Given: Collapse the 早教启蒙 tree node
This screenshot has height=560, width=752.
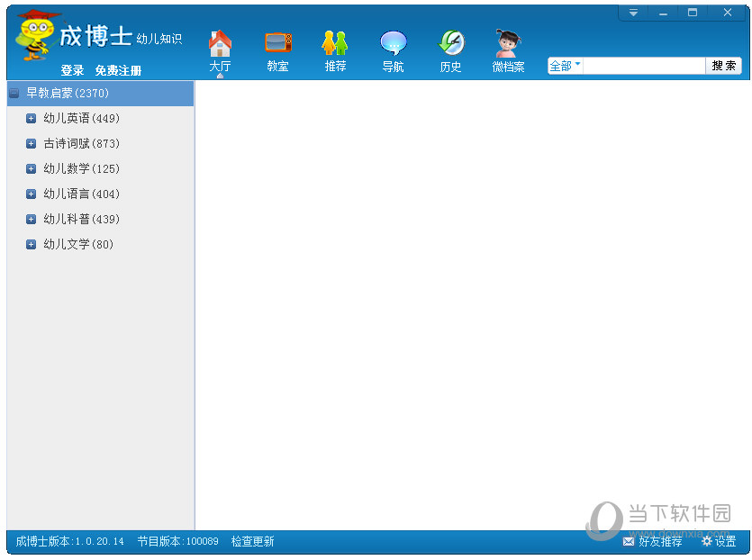Looking at the screenshot, I should pyautogui.click(x=14, y=93).
